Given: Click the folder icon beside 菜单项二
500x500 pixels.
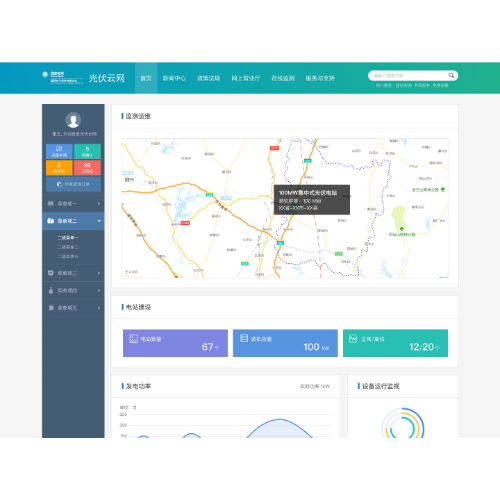Looking at the screenshot, I should tap(51, 221).
